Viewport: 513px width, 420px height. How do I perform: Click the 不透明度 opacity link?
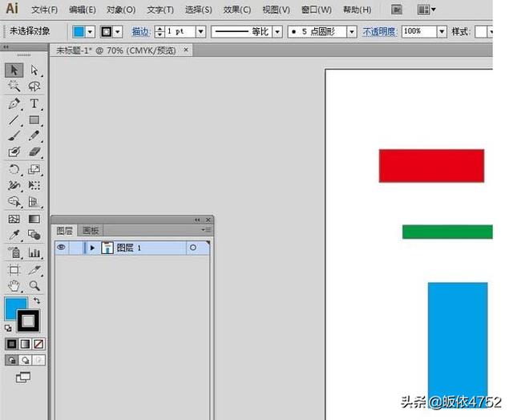point(379,32)
